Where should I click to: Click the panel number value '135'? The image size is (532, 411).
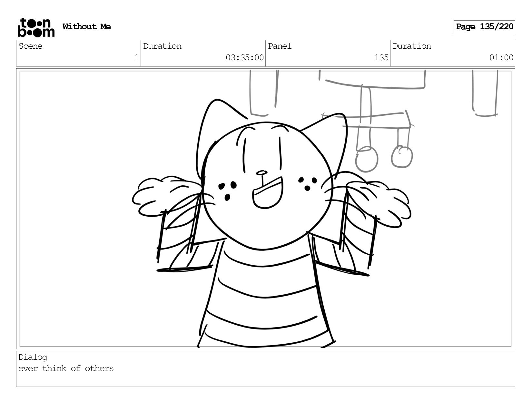[x=381, y=58]
